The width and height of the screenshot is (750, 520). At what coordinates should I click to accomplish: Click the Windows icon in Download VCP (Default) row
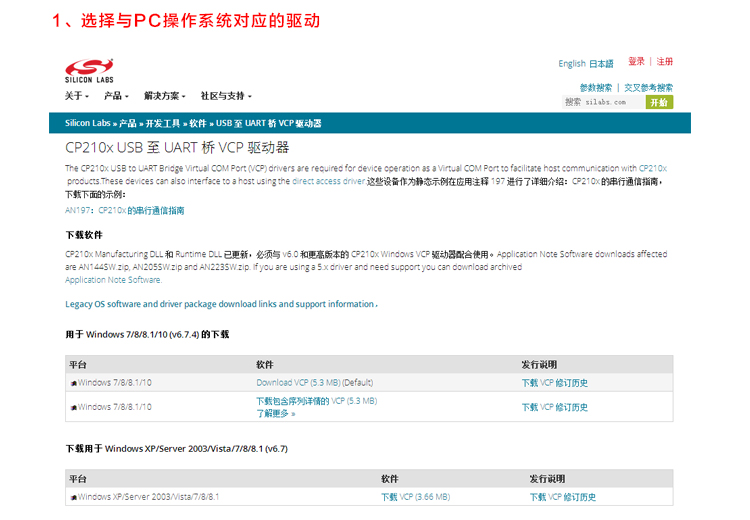click(74, 383)
